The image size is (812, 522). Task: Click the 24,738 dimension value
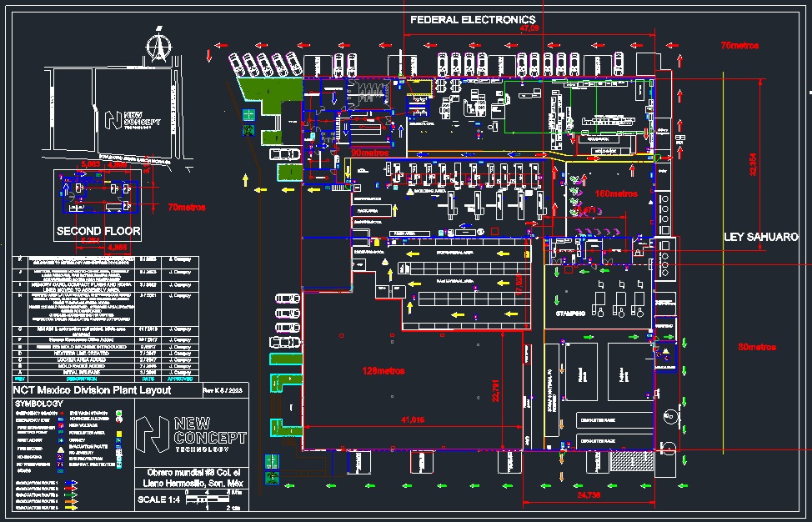click(589, 495)
